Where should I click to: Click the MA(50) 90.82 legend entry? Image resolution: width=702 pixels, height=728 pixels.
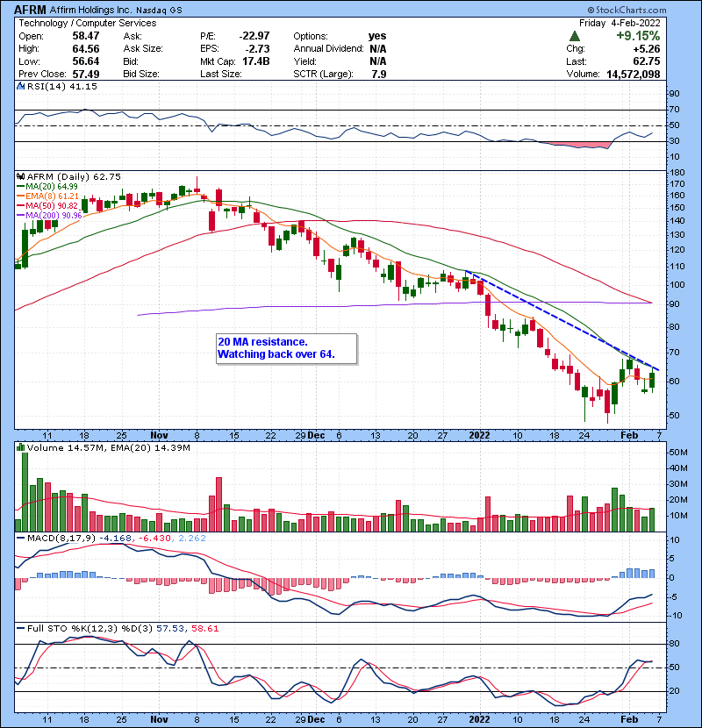(x=52, y=205)
